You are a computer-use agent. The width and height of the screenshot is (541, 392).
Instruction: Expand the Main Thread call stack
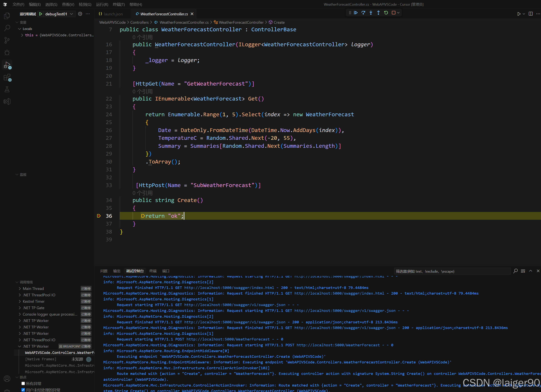click(20, 289)
